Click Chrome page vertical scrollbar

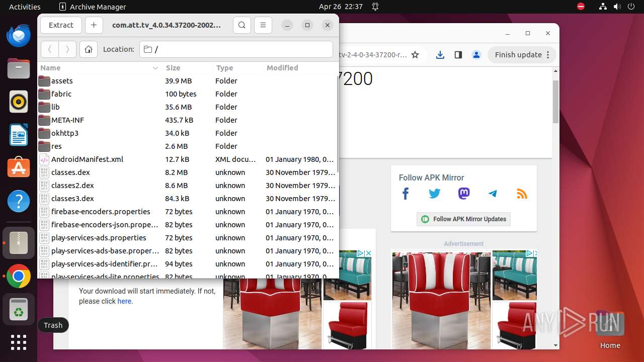(x=555, y=102)
